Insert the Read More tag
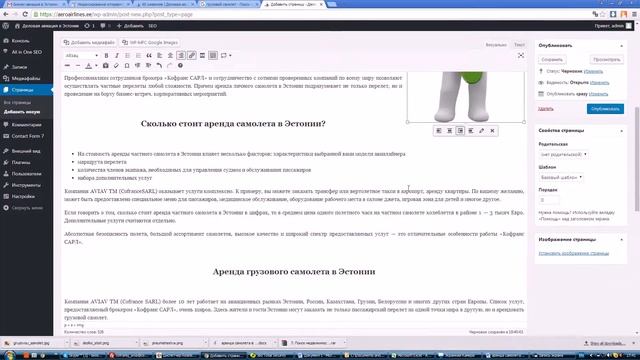This screenshot has width=640, height=360. click(x=202, y=56)
